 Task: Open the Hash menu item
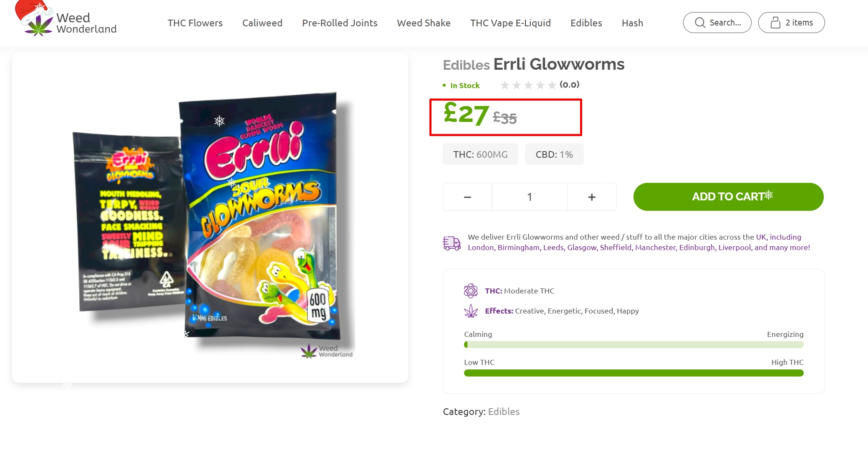click(x=632, y=23)
